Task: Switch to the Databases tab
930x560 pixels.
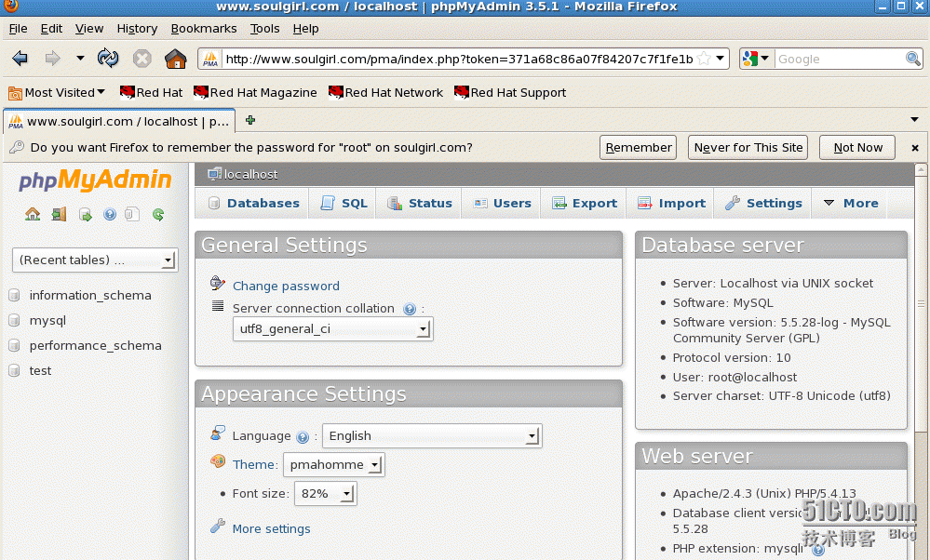Action: point(253,203)
